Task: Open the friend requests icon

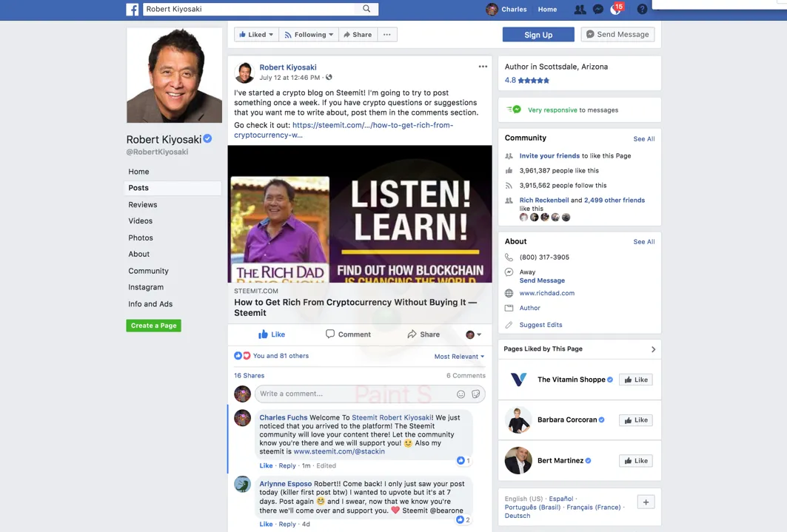Action: click(x=580, y=9)
